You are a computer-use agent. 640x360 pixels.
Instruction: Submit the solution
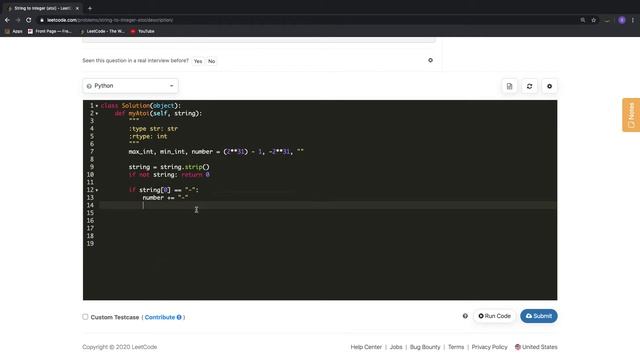pyautogui.click(x=538, y=316)
